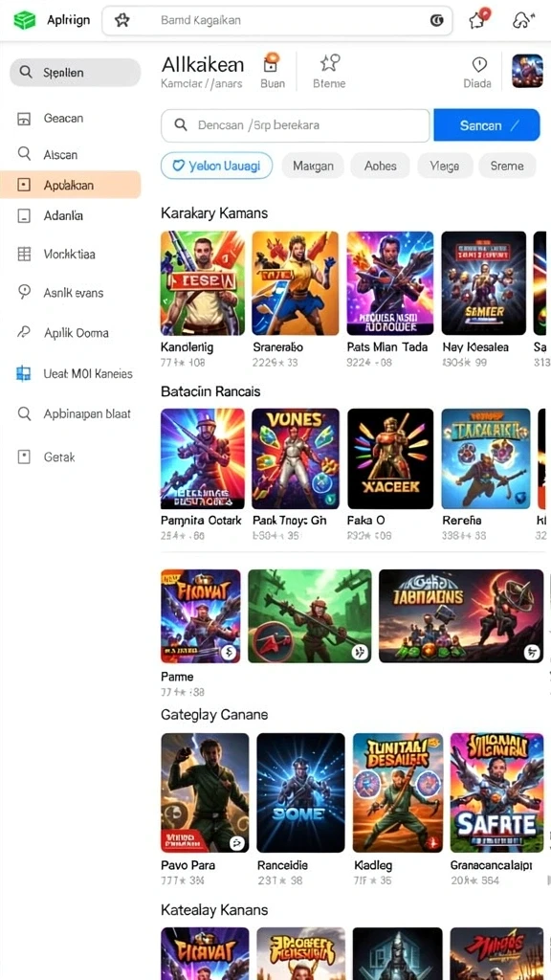This screenshot has height=980, width=551.
Task: Select the Yelion Uauagi filter chip
Action: click(x=217, y=166)
